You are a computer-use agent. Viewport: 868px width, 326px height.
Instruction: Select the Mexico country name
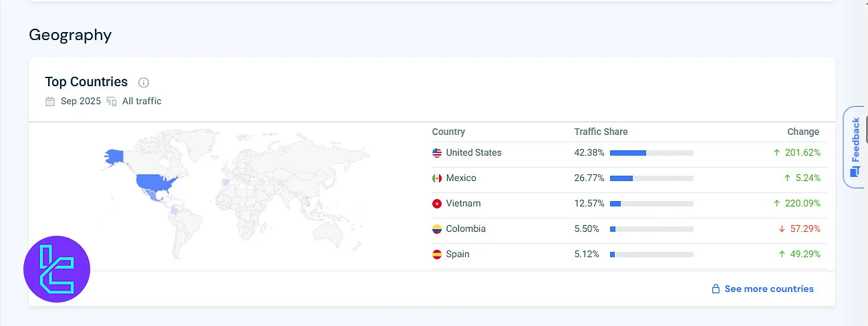tap(461, 178)
